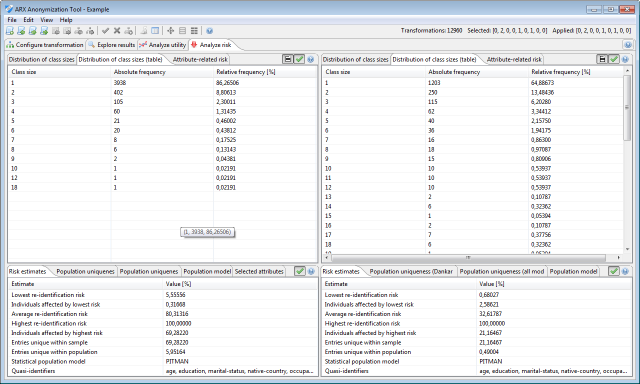The width and height of the screenshot is (640, 384).
Task: Open help from the main toolbar
Action: (209, 31)
